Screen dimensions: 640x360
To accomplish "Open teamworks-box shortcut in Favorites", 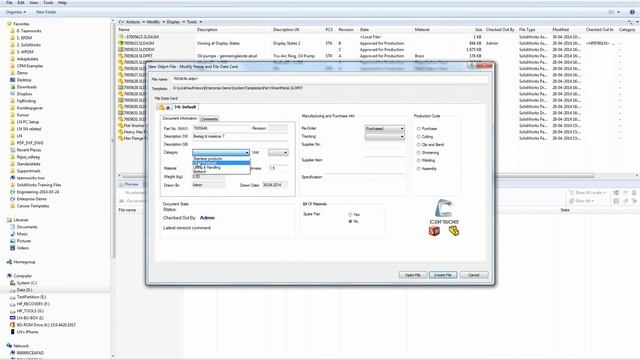I will (x=31, y=178).
